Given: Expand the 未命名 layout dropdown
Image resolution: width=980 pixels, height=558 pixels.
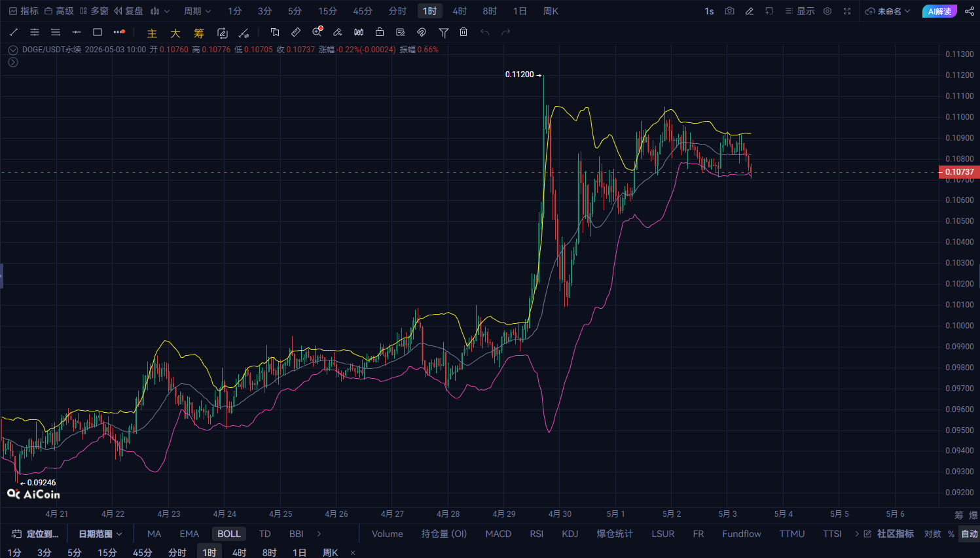Looking at the screenshot, I should [888, 11].
